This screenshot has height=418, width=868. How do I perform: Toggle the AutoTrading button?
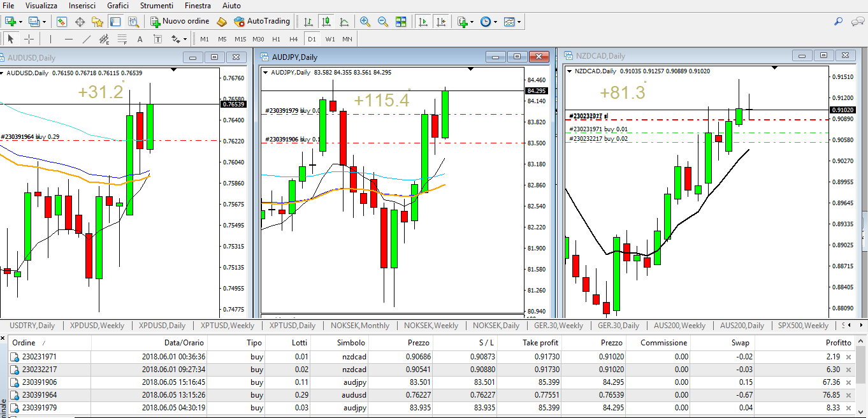tap(262, 22)
